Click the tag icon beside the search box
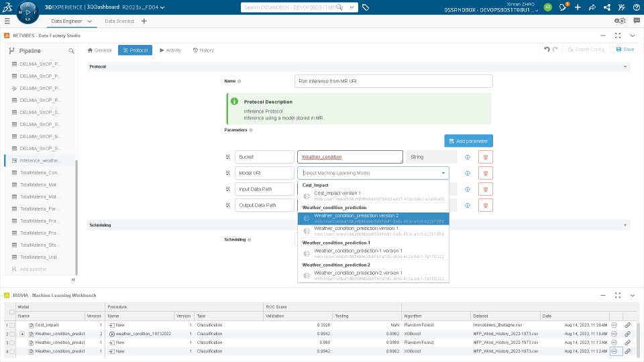 (x=366, y=7)
